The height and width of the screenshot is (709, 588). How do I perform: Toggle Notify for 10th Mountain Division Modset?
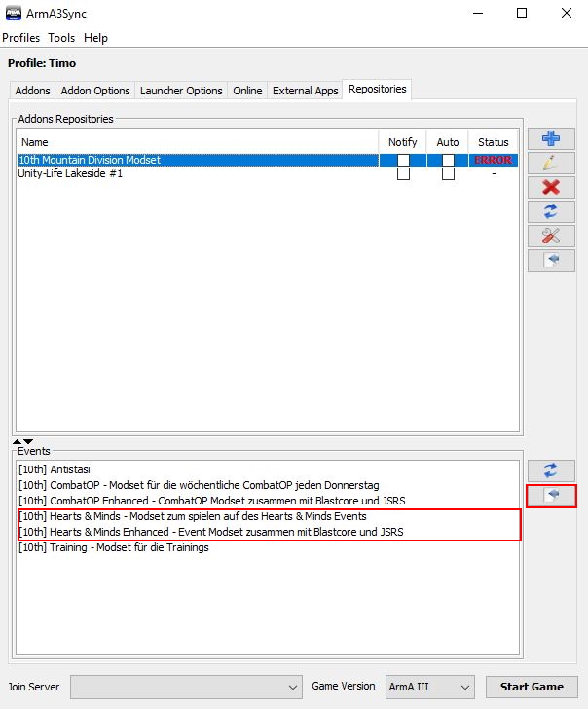click(x=403, y=160)
